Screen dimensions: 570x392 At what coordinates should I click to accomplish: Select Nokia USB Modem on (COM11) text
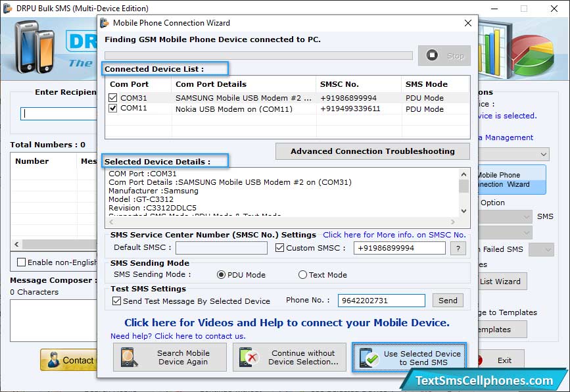[x=234, y=109]
